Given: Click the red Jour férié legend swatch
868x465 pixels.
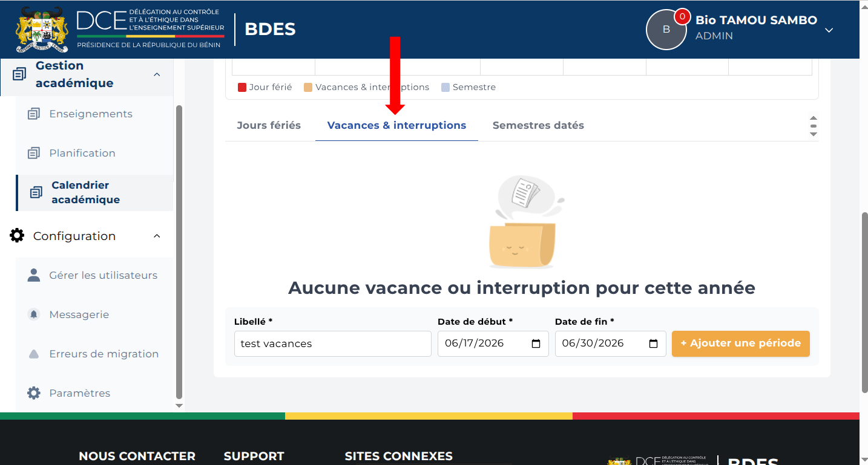Looking at the screenshot, I should click(242, 88).
